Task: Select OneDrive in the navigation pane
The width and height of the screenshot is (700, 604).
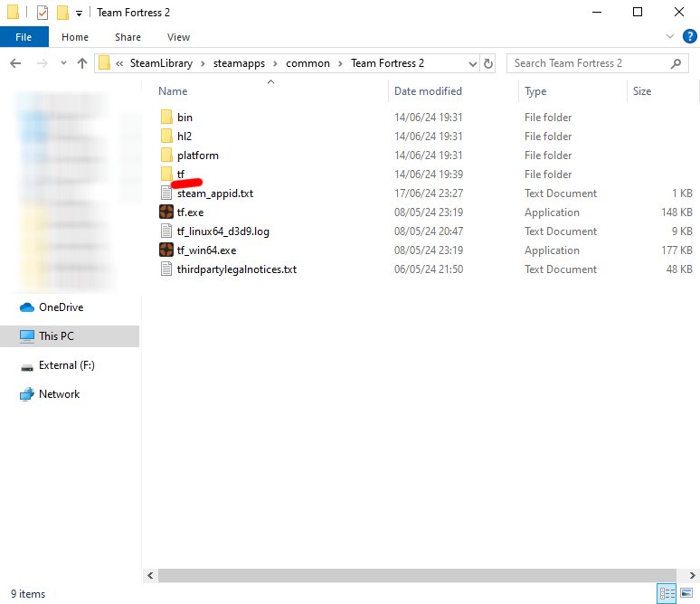Action: coord(61,307)
